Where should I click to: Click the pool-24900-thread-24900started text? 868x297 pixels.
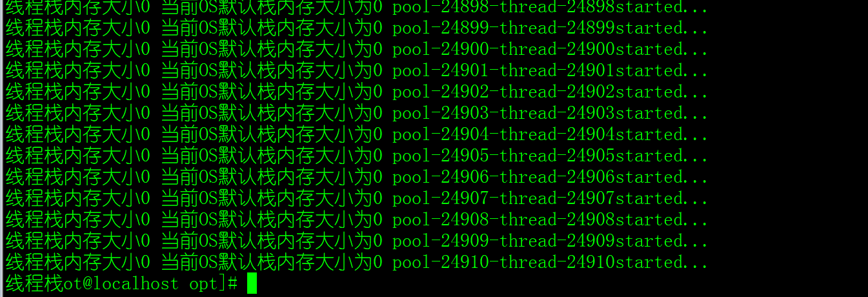tap(550, 50)
